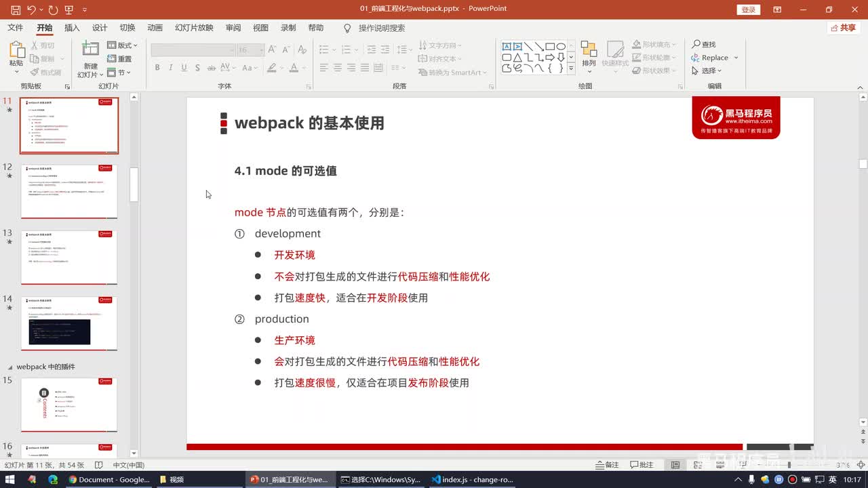Switch to the Animations (动画) tab
This screenshot has width=868, height=488.
click(x=155, y=28)
